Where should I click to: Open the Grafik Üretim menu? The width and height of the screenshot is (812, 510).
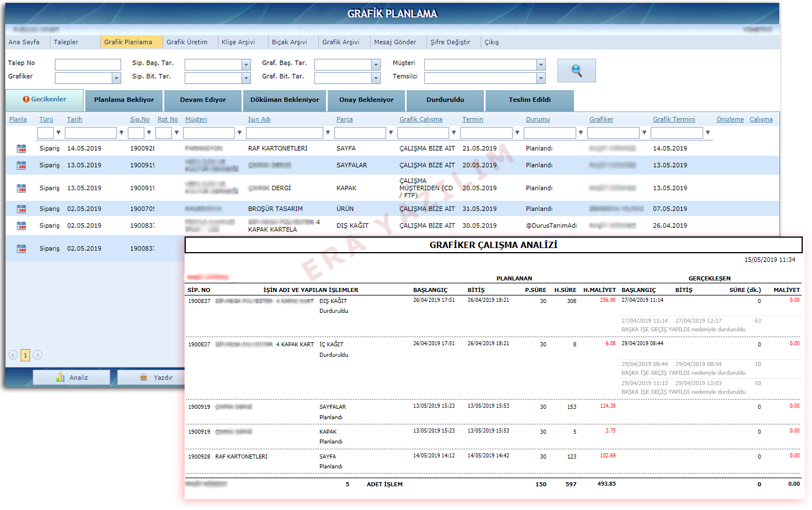[x=187, y=42]
